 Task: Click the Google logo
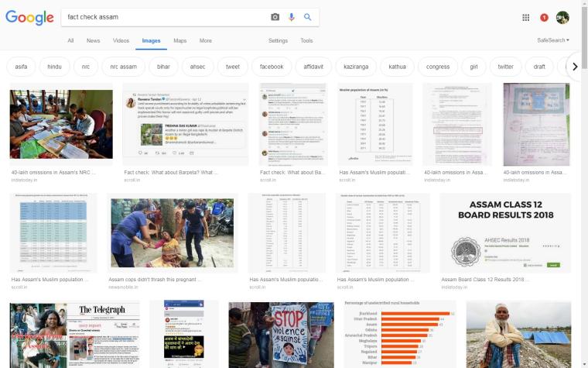pyautogui.click(x=29, y=17)
